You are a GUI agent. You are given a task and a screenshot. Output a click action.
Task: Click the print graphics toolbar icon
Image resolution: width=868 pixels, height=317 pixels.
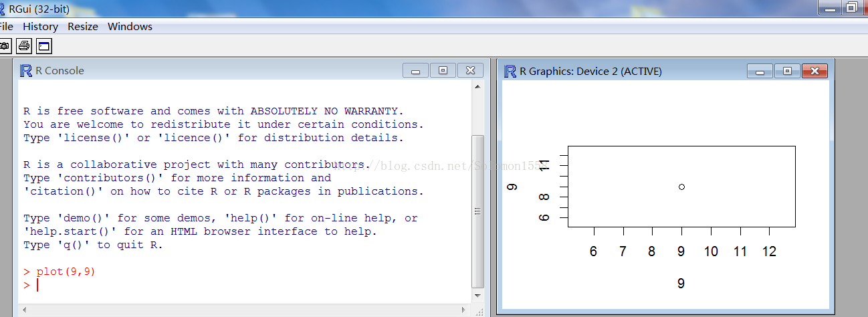tap(24, 46)
